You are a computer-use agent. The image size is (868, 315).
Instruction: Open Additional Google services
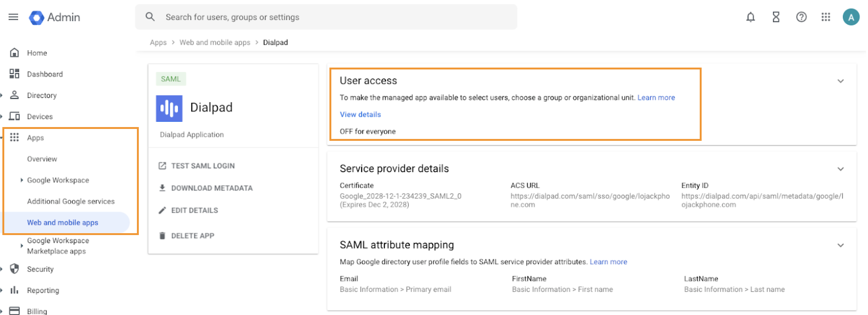pyautogui.click(x=71, y=201)
